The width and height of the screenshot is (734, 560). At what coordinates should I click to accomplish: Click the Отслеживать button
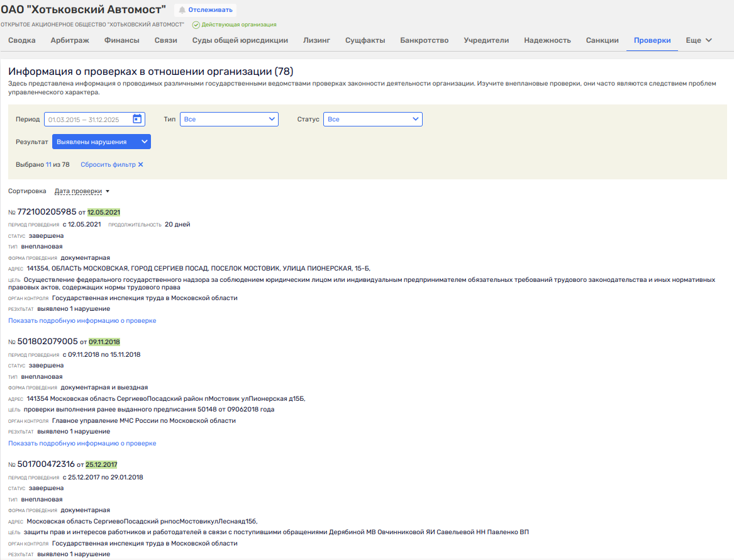205,10
